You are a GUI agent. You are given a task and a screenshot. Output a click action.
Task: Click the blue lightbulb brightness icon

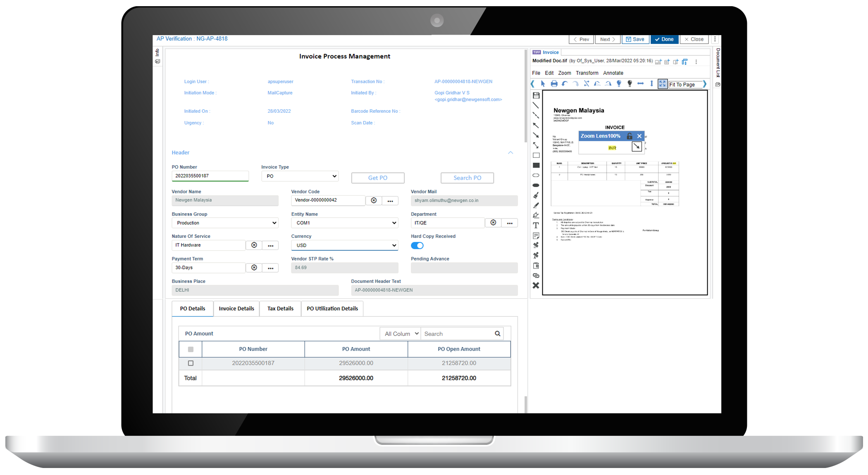click(x=619, y=84)
